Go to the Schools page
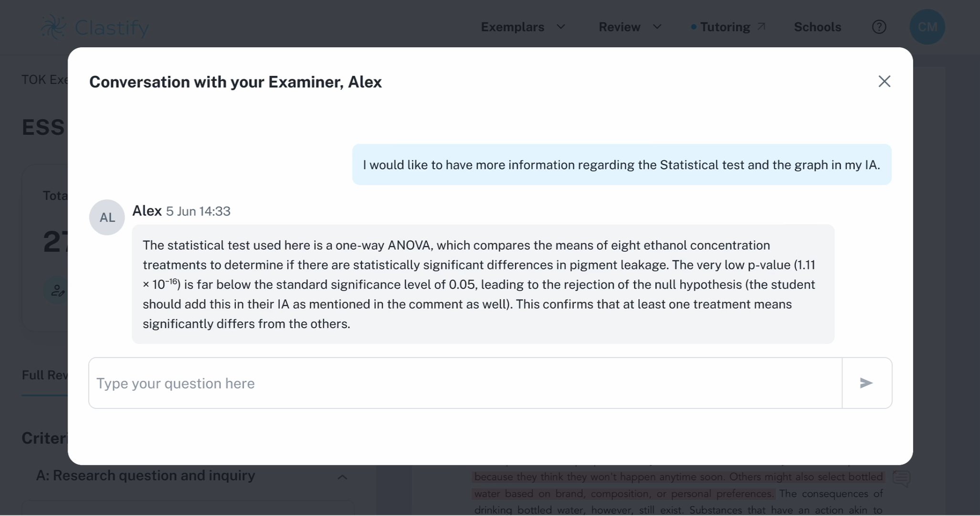980x516 pixels. (x=817, y=27)
